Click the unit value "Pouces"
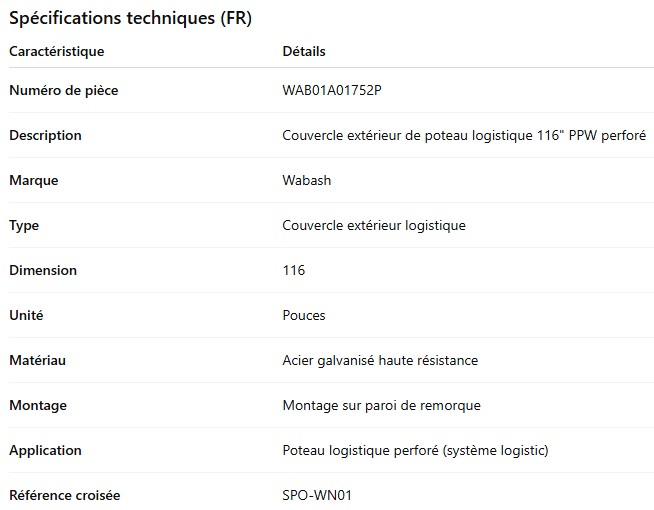Image resolution: width=654 pixels, height=510 pixels. [304, 316]
